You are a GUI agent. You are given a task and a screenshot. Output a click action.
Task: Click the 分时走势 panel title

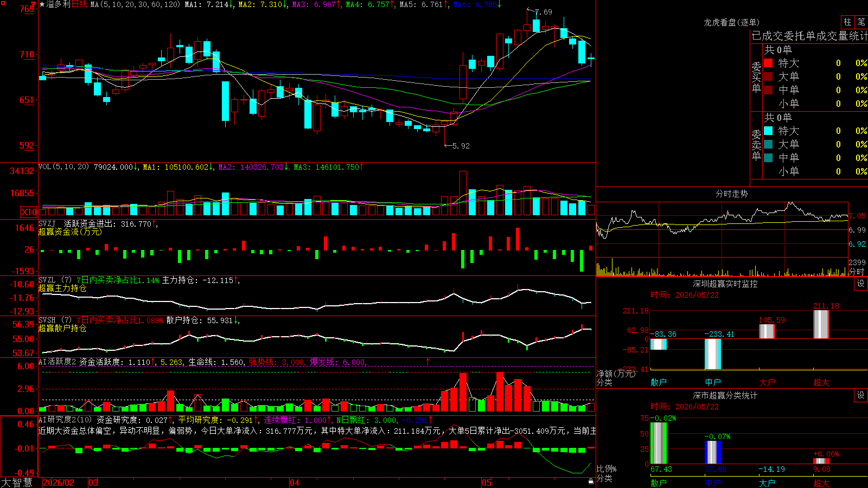731,194
